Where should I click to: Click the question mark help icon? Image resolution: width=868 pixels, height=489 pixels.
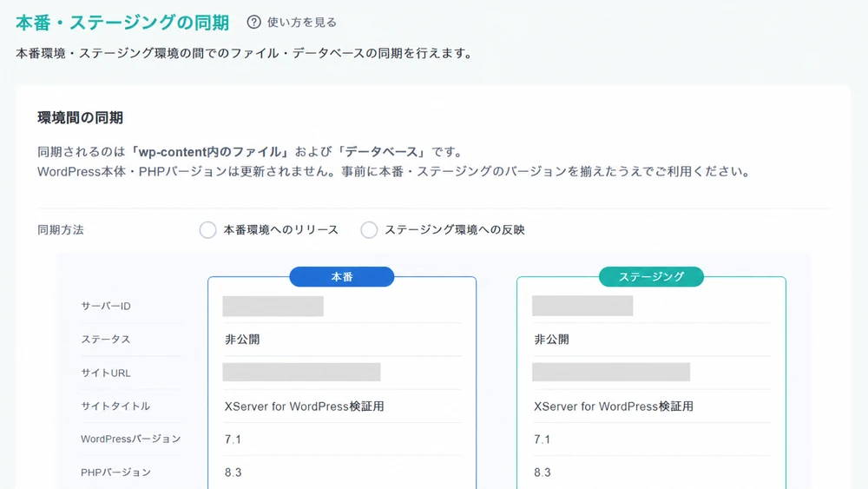[x=253, y=23]
